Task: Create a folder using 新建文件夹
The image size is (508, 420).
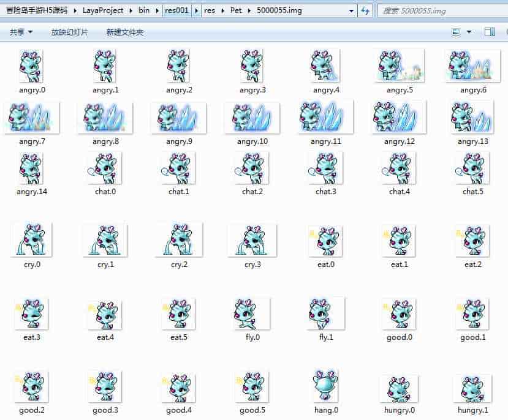Action: coord(124,31)
